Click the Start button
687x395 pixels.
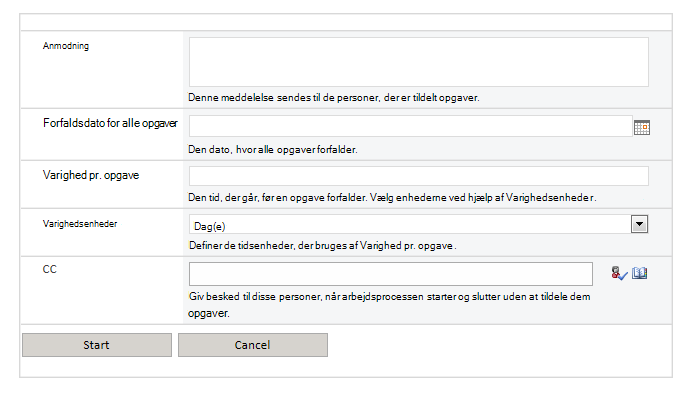97,345
